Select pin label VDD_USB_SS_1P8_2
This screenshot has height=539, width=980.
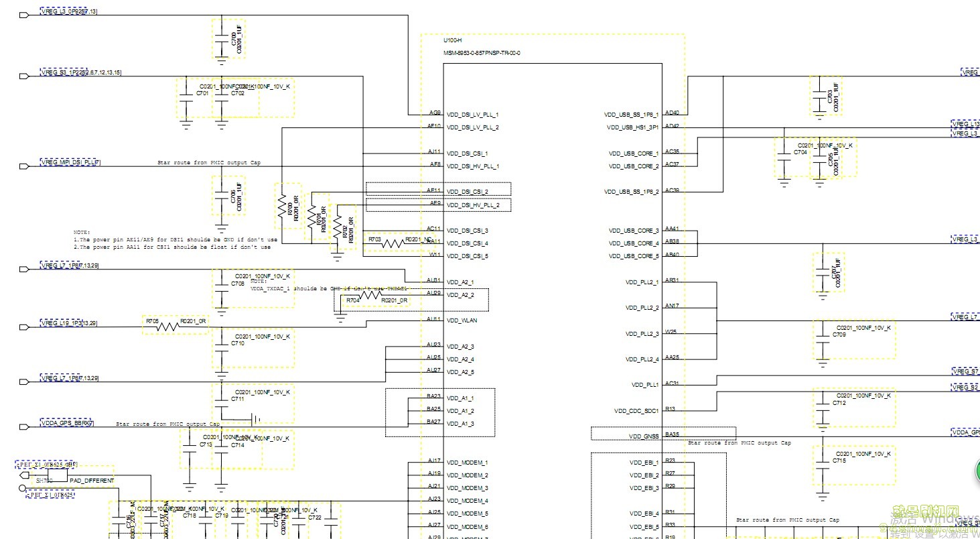631,192
